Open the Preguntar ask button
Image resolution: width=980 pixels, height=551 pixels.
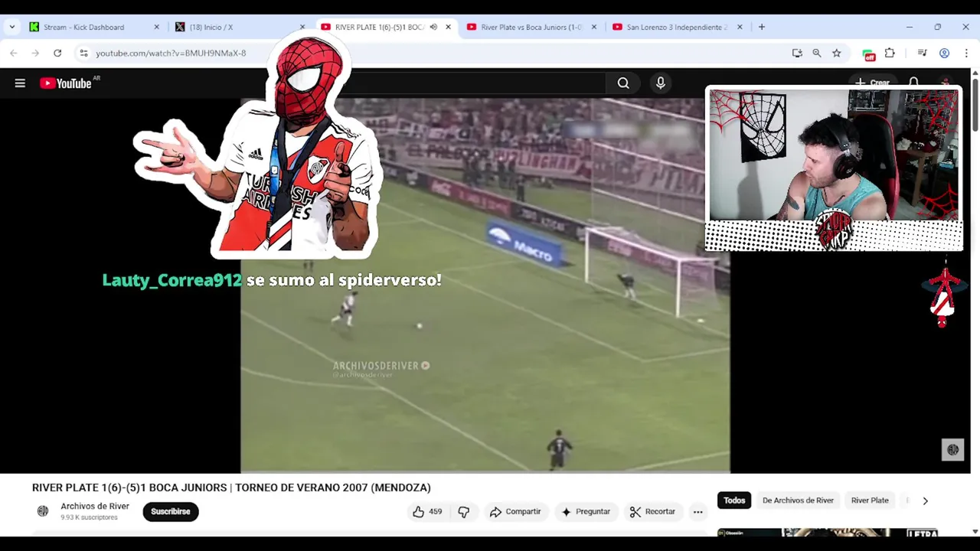(x=586, y=512)
